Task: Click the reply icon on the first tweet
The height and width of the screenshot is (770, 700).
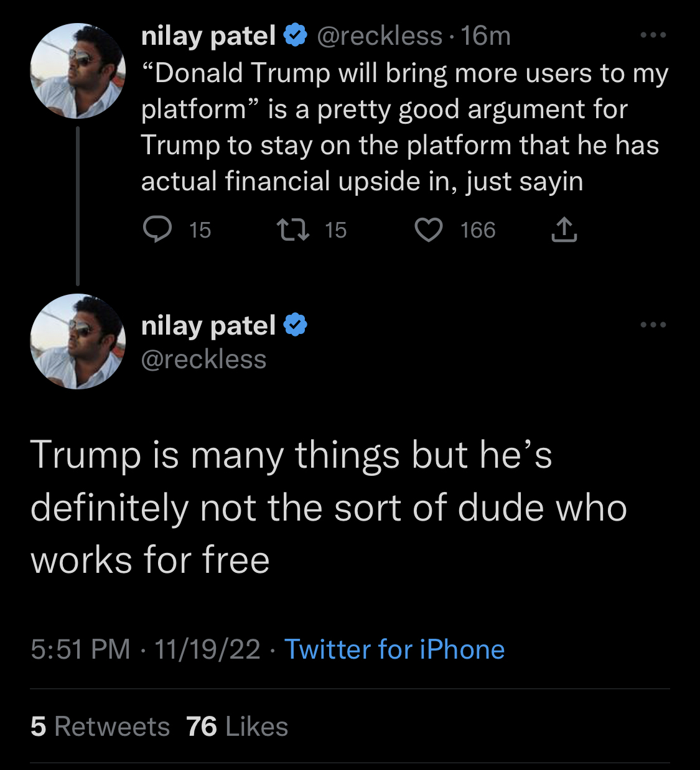Action: (x=157, y=230)
